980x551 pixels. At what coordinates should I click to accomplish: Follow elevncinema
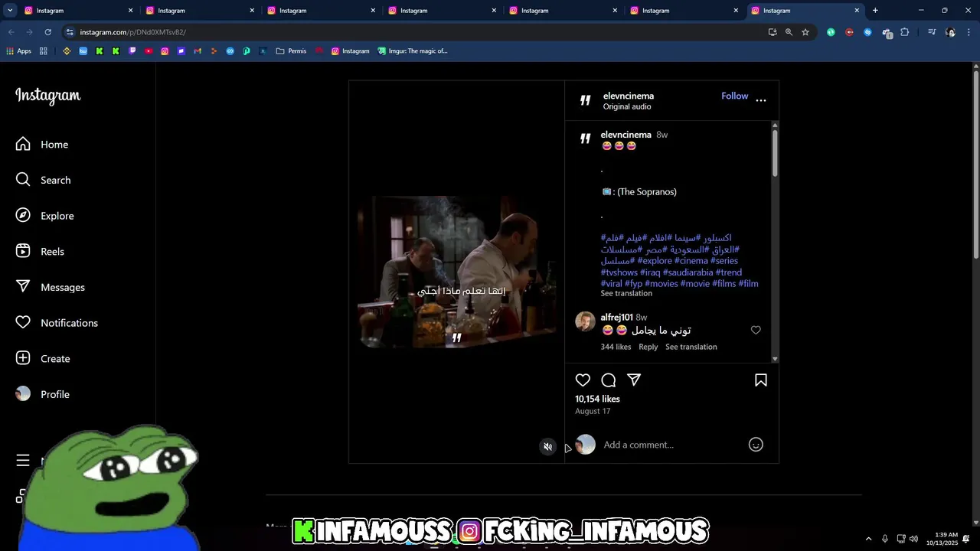pos(734,96)
